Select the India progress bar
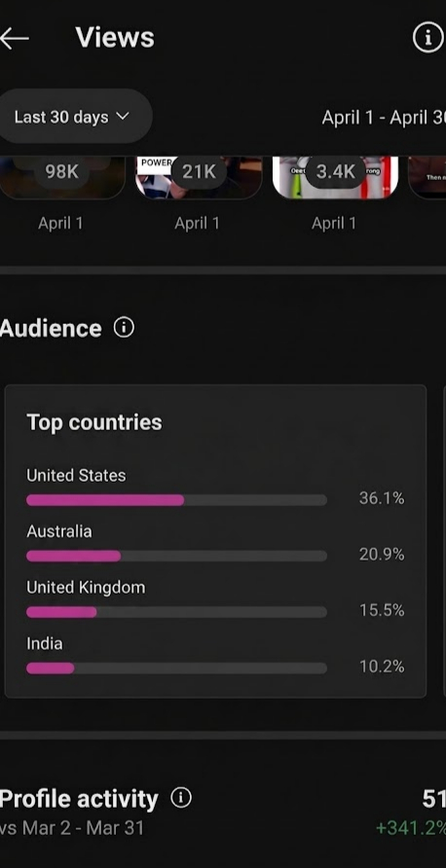446x868 pixels. pos(176,669)
